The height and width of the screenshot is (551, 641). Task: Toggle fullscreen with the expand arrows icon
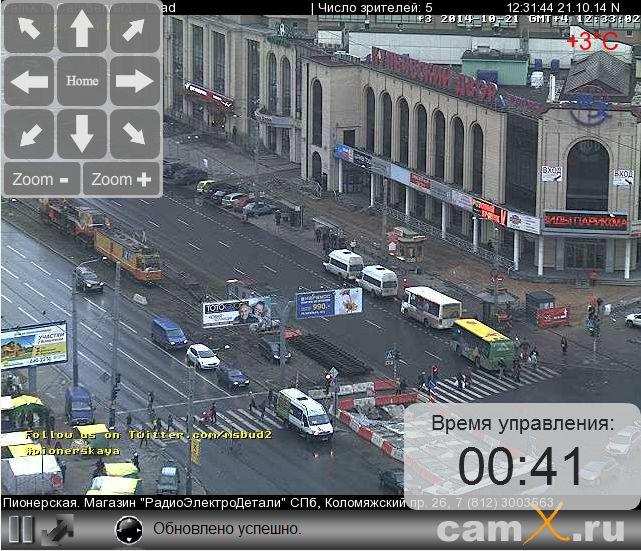point(57,529)
